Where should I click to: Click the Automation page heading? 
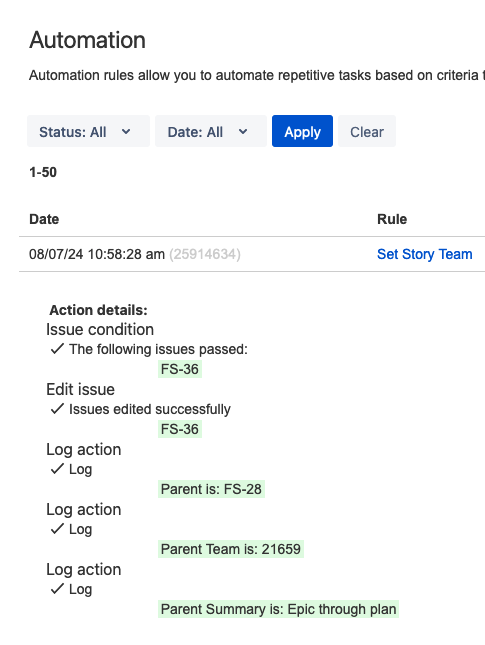point(87,40)
